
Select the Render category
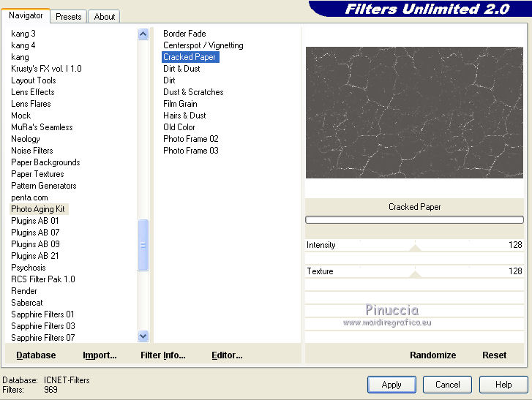coord(23,291)
